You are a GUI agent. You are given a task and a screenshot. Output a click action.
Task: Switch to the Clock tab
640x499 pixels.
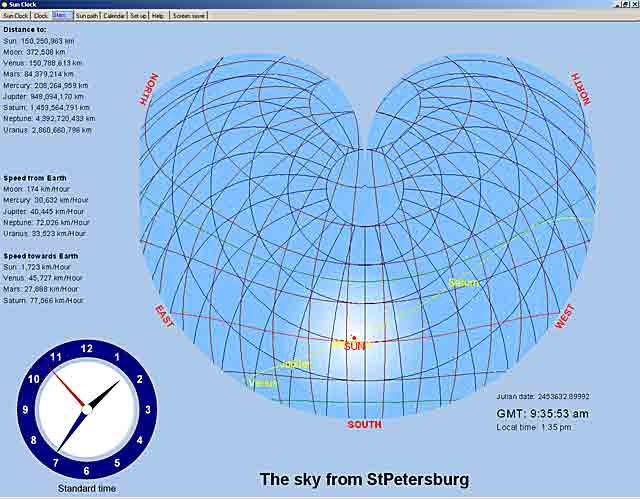(x=40, y=16)
